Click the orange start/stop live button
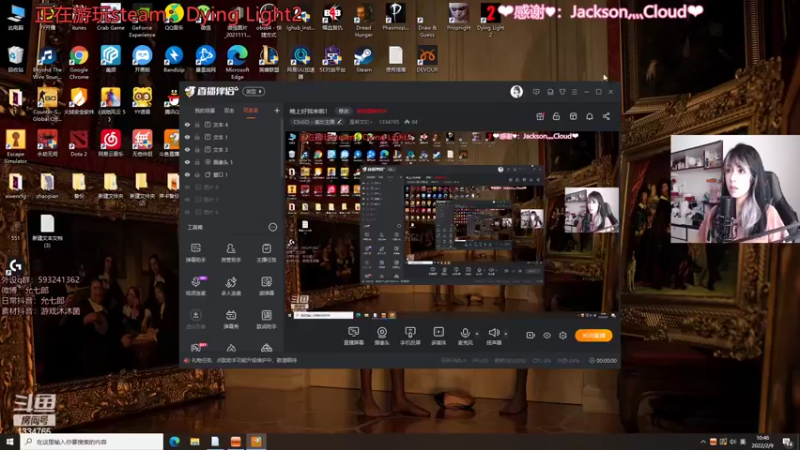The width and height of the screenshot is (800, 450). pos(593,335)
